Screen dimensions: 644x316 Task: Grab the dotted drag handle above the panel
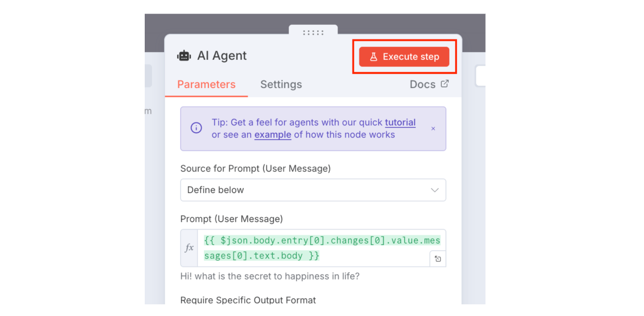click(x=313, y=33)
